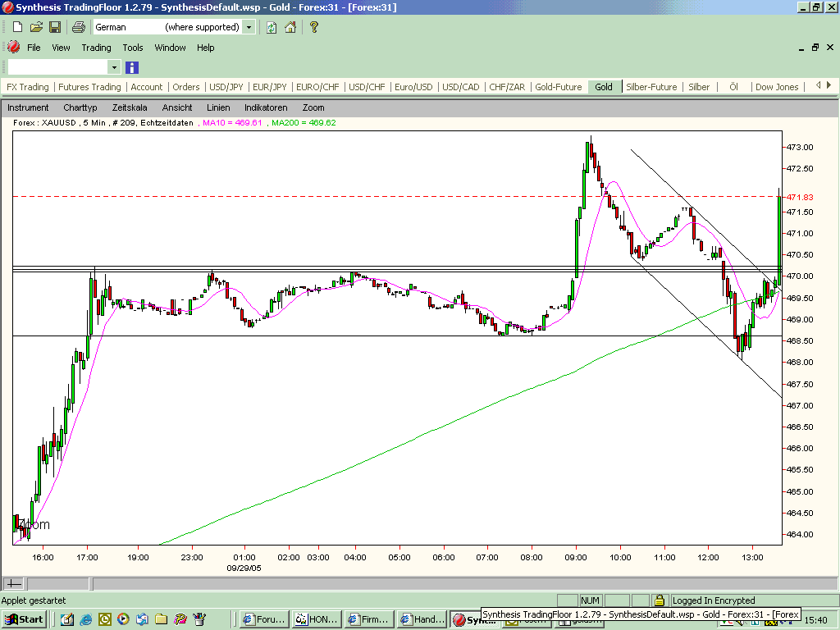Viewport: 840px width, 630px height.
Task: Open help via the yellow question mark icon
Action: point(314,27)
